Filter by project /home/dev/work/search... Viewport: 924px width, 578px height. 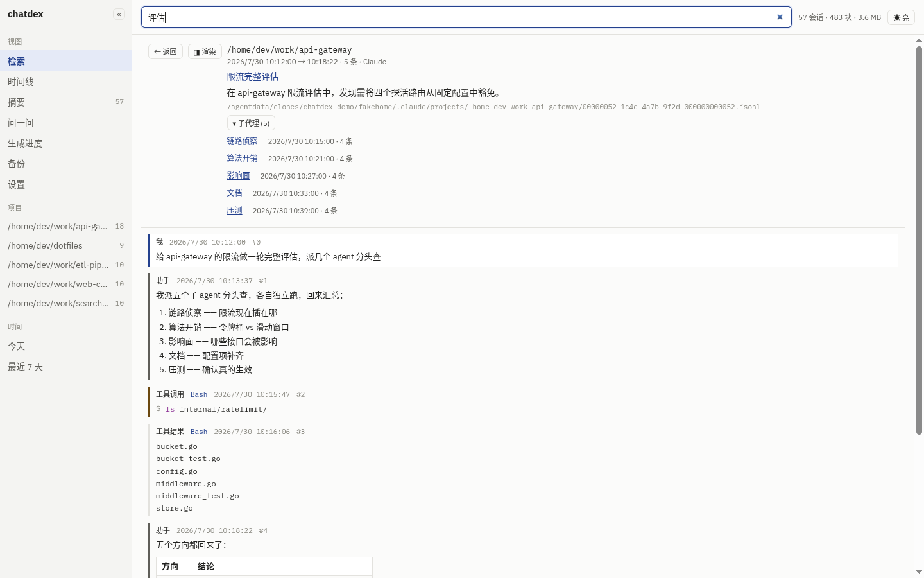[65, 303]
